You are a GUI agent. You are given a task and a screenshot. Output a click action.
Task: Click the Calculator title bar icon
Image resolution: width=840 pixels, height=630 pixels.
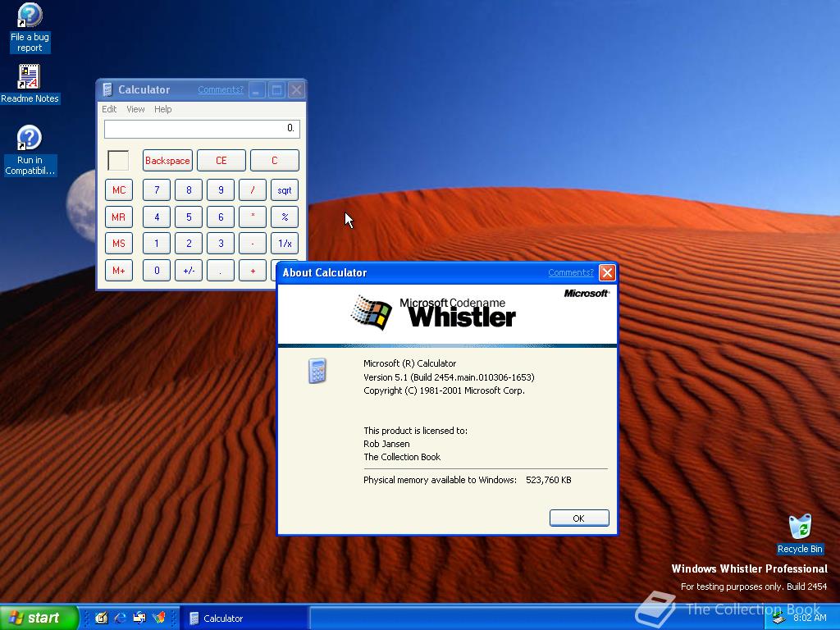tap(107, 90)
